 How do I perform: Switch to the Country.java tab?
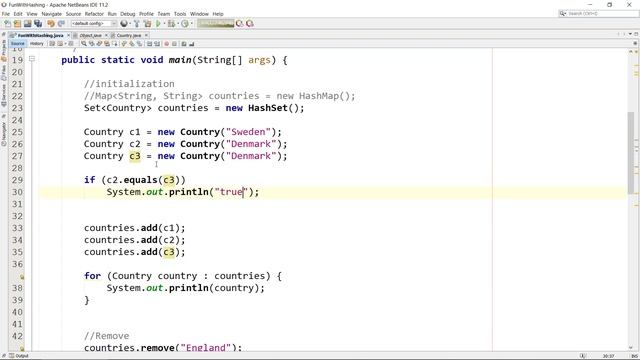[129, 36]
